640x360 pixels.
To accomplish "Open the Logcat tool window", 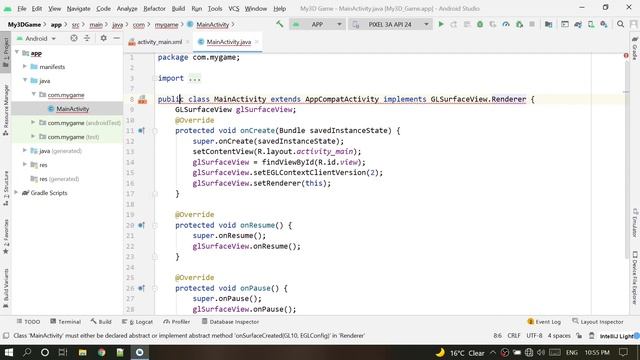I will click(138, 322).
